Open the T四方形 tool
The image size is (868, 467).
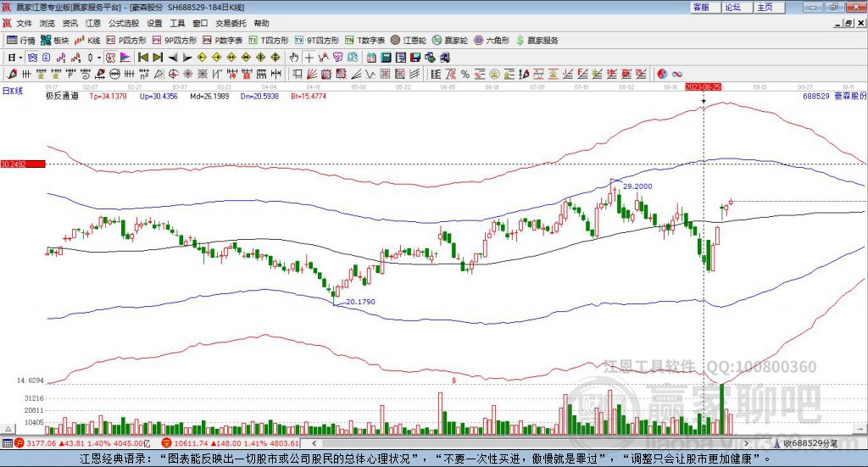[269, 41]
